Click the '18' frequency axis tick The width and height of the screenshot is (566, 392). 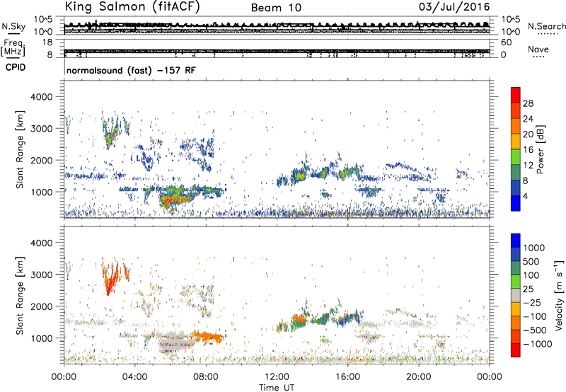[x=47, y=42]
